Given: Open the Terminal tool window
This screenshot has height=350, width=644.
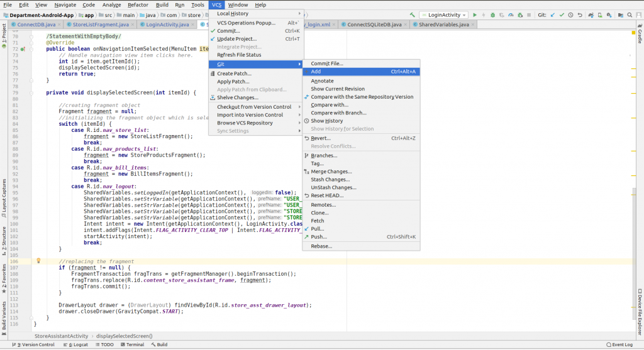Looking at the screenshot, I should (132, 345).
